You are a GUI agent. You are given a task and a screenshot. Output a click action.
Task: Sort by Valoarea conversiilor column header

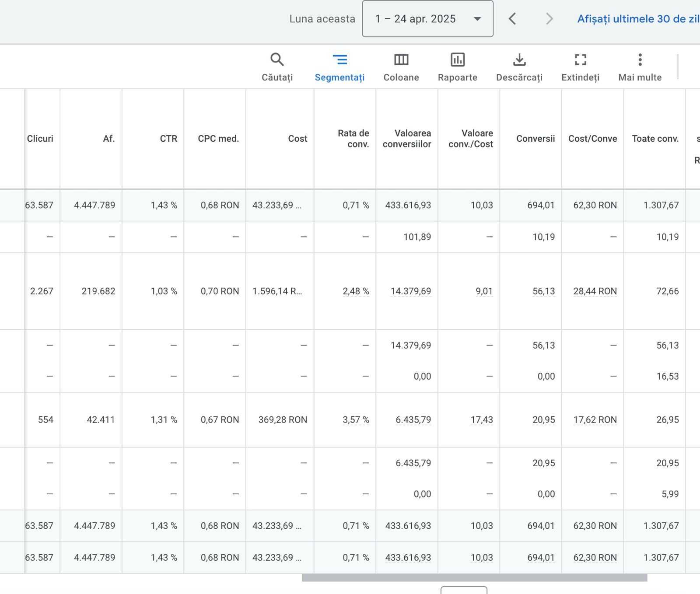pyautogui.click(x=407, y=139)
